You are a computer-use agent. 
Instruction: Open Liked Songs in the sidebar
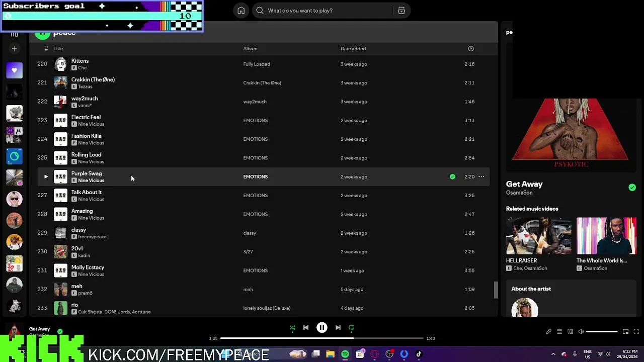point(14,70)
